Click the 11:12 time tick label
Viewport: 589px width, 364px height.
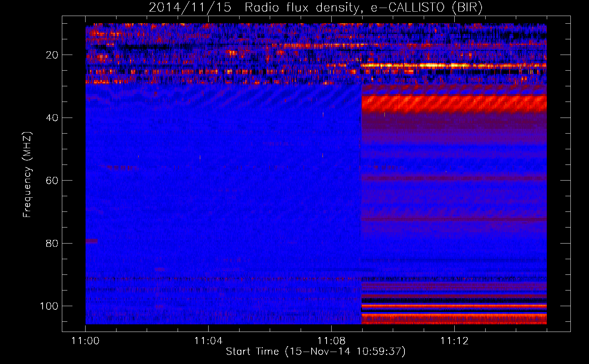454,341
